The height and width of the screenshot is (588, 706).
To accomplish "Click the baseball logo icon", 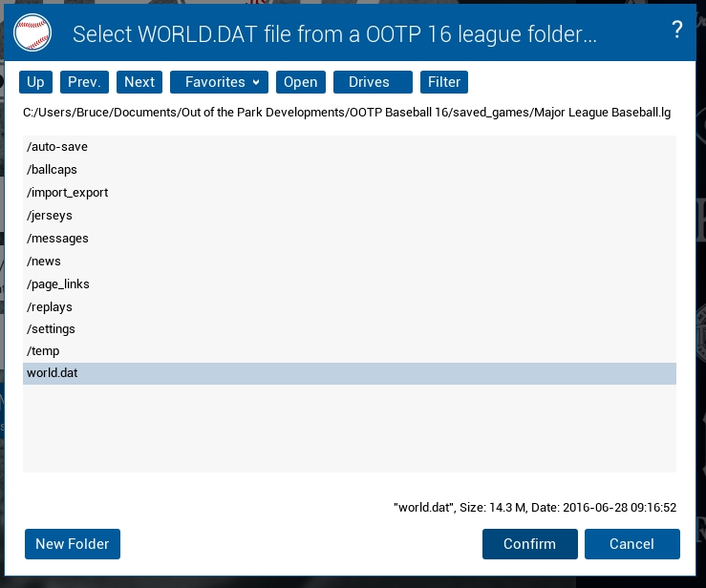I will (x=33, y=34).
